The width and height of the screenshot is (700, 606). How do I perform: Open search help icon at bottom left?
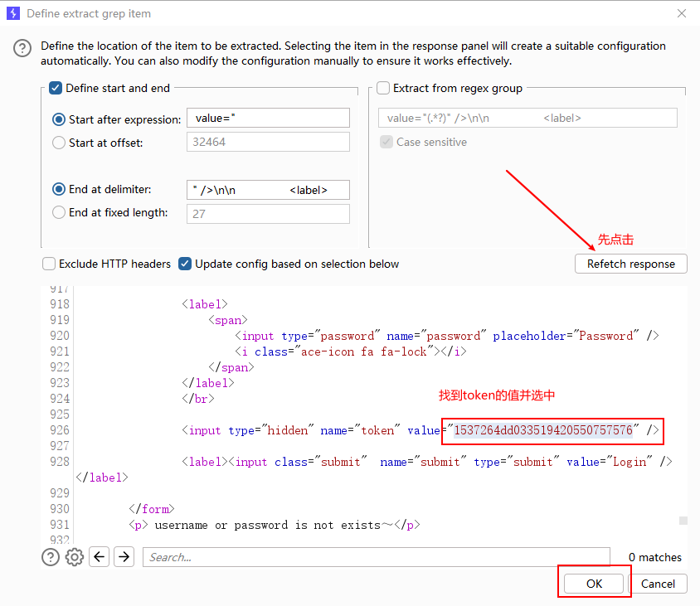(x=51, y=557)
